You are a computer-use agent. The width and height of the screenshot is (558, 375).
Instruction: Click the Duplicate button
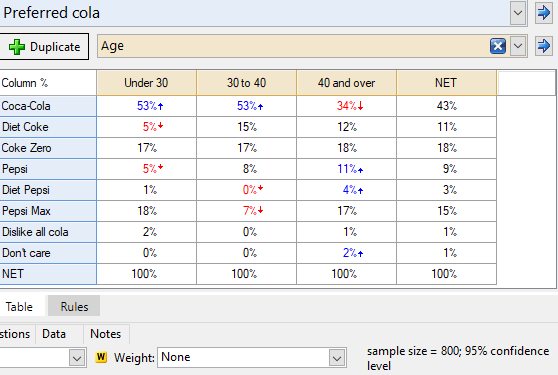point(44,47)
